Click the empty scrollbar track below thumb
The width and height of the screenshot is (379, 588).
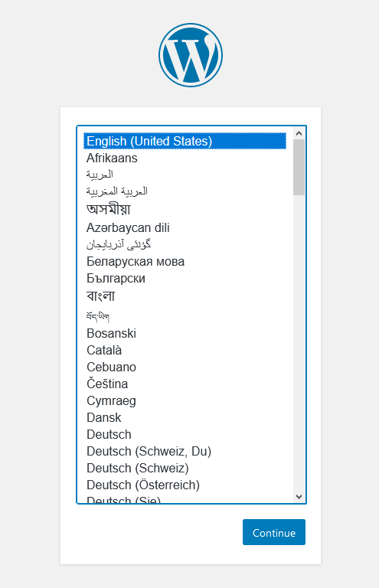coord(299,343)
